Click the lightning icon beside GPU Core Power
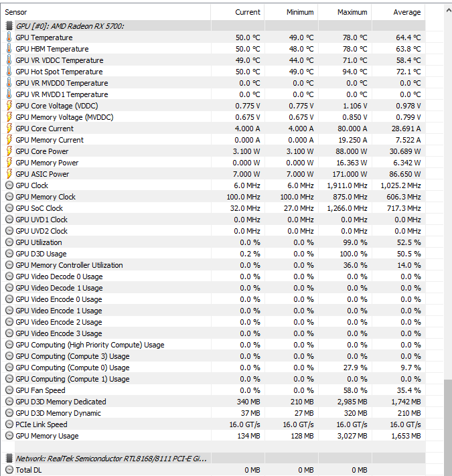The image size is (452, 476). point(9,151)
